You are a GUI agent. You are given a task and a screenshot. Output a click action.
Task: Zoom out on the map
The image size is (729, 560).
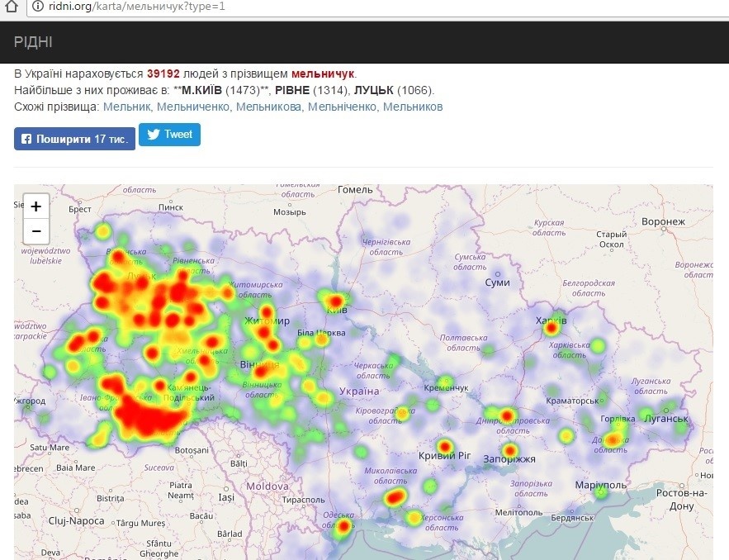(x=36, y=230)
